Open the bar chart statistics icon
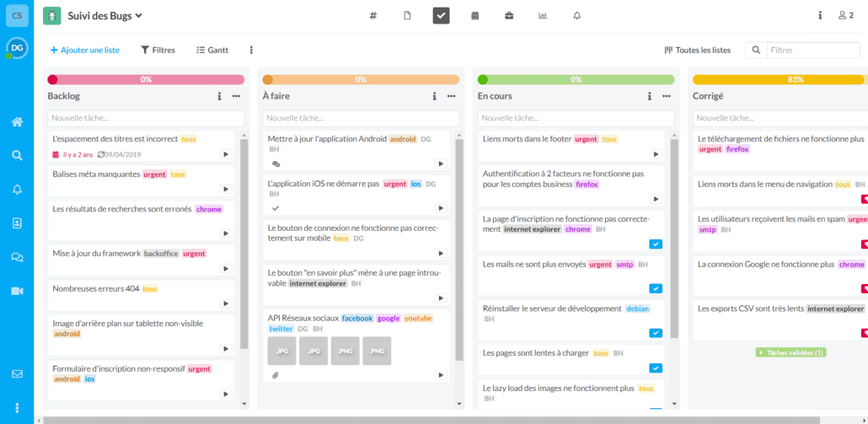Viewport: 868px width, 424px height. (x=543, y=15)
